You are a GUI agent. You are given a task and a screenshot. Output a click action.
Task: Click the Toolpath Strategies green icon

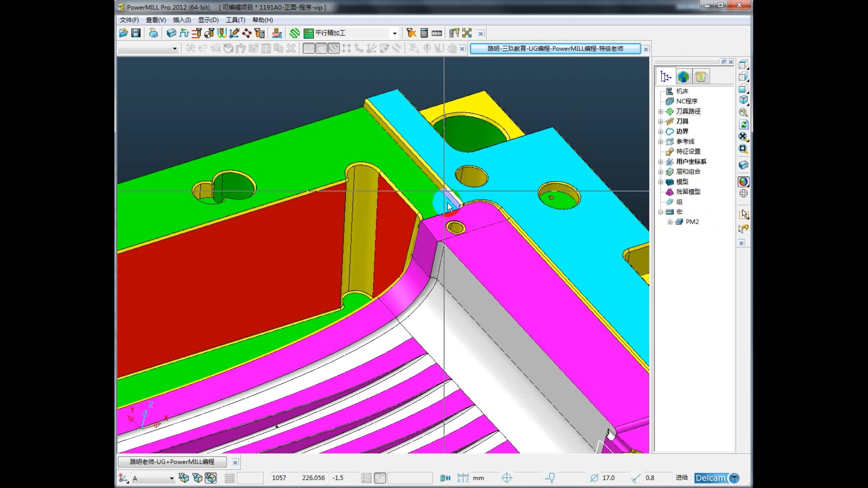coord(295,33)
